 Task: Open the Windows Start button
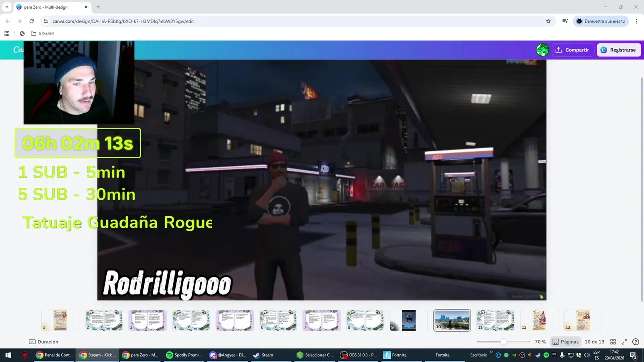(x=8, y=355)
